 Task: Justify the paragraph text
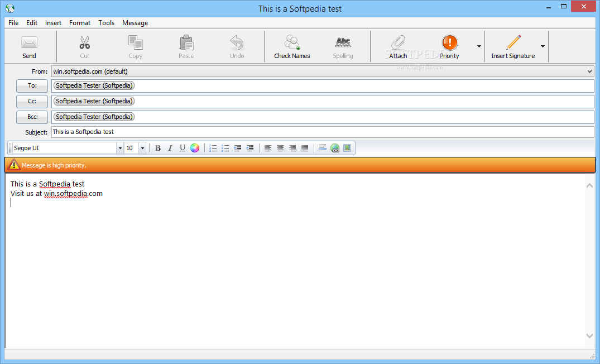pos(305,148)
